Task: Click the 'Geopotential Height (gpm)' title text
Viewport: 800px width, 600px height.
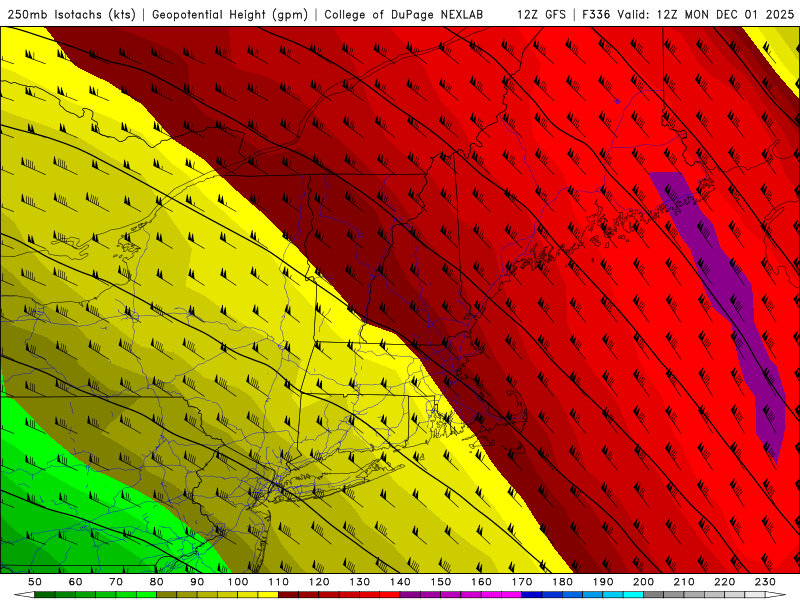Action: point(230,15)
